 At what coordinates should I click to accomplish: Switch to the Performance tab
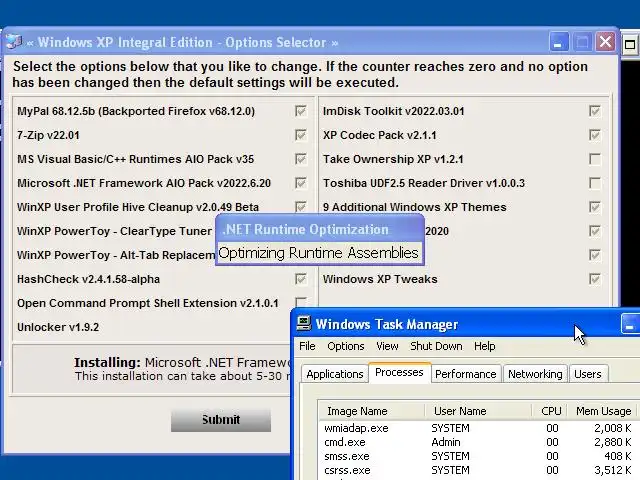(x=466, y=374)
